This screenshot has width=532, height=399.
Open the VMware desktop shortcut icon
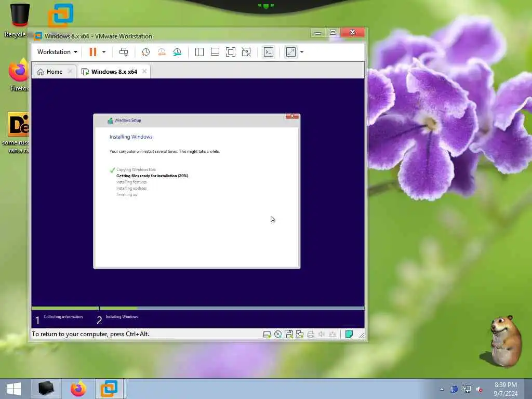coord(60,16)
